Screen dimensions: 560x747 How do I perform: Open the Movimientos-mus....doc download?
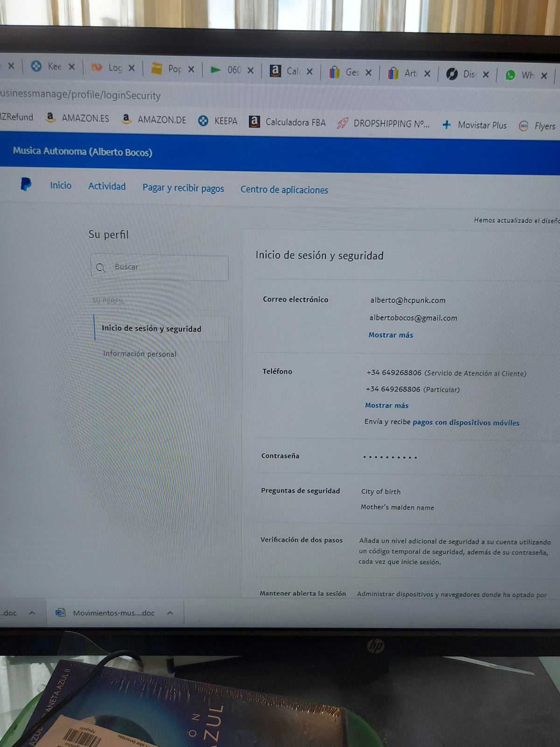pos(113,613)
